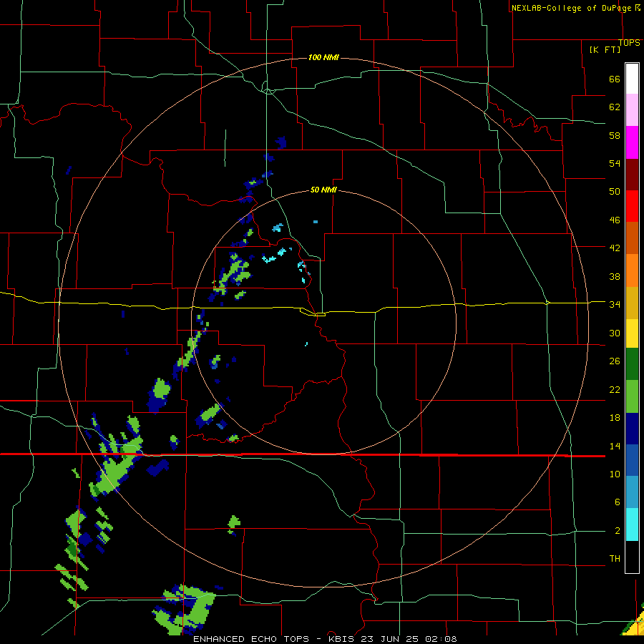The height and width of the screenshot is (644, 644).
Task: Click the TH threshold legend label
Action: [615, 559]
